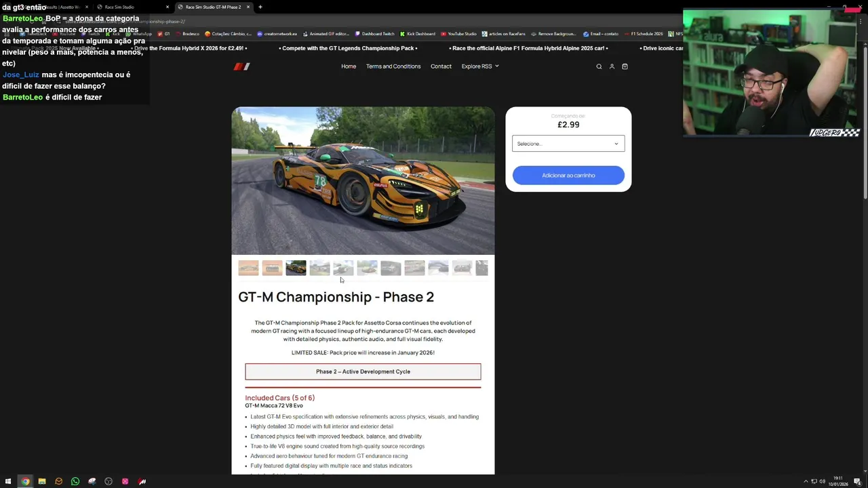Select the highlighted orange car thumbnail
This screenshot has width=868, height=488.
coord(296,268)
